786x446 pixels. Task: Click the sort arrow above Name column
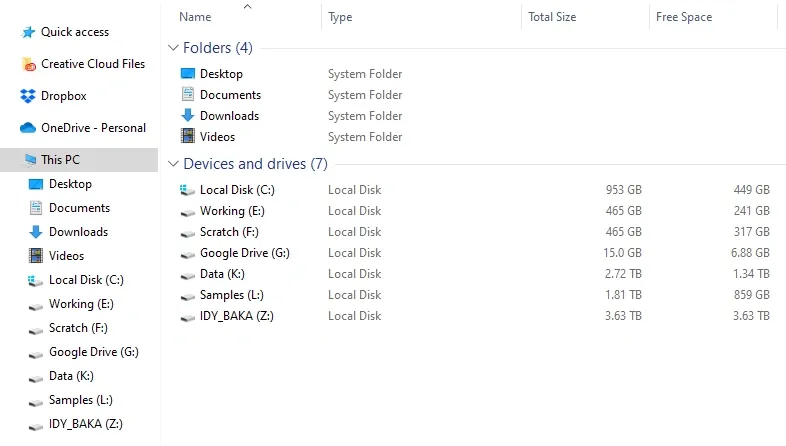tap(247, 6)
